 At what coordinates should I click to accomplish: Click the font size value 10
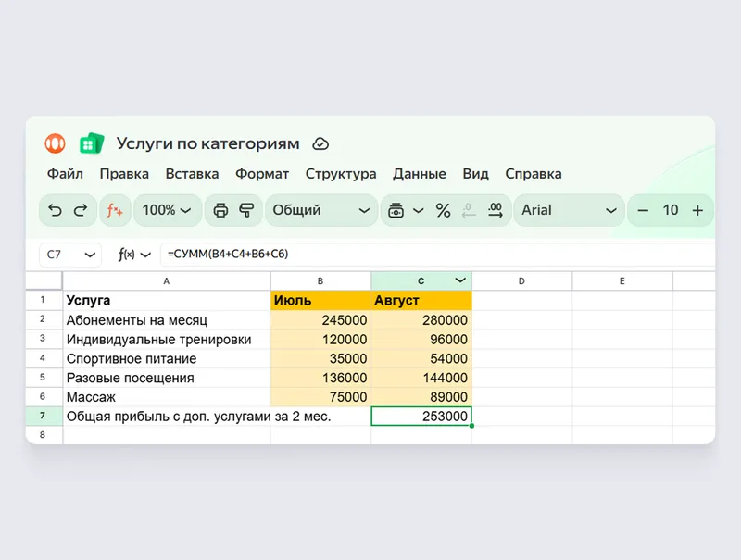pyautogui.click(x=670, y=210)
